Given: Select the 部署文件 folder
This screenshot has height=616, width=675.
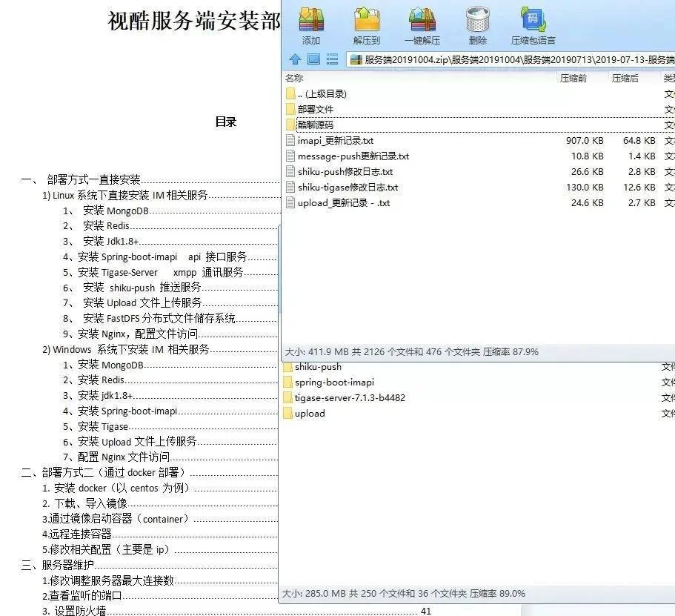Looking at the screenshot, I should click(316, 109).
